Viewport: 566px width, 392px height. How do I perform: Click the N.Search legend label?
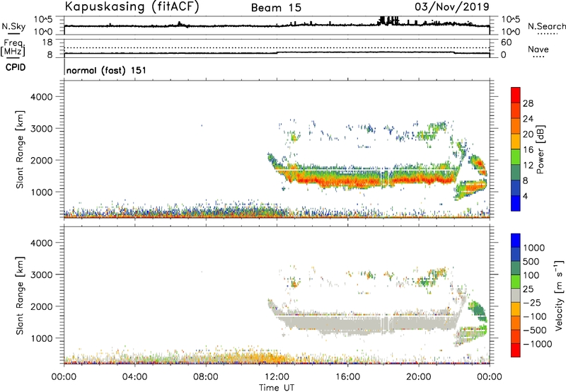coord(546,26)
